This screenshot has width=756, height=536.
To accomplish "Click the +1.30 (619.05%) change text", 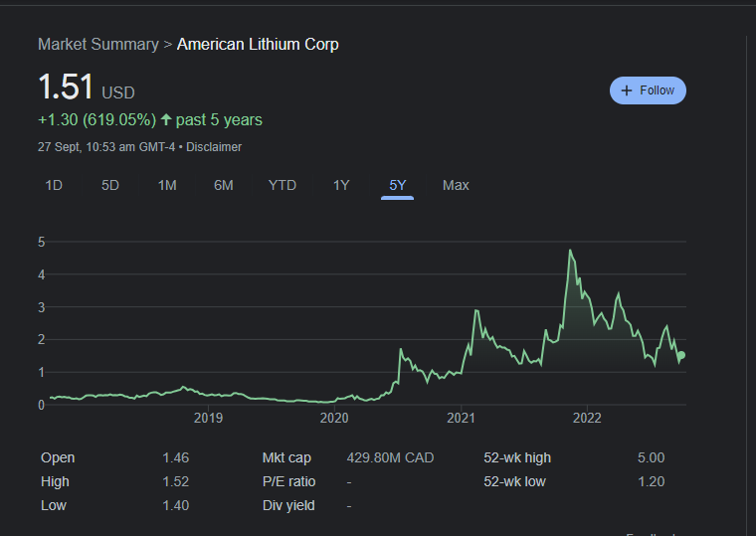I will point(96,120).
